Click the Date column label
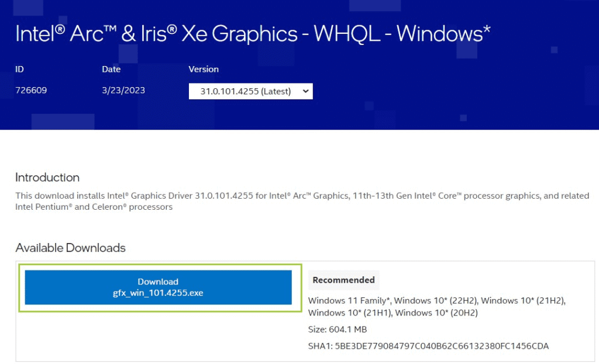This screenshot has width=599, height=364. tap(111, 69)
